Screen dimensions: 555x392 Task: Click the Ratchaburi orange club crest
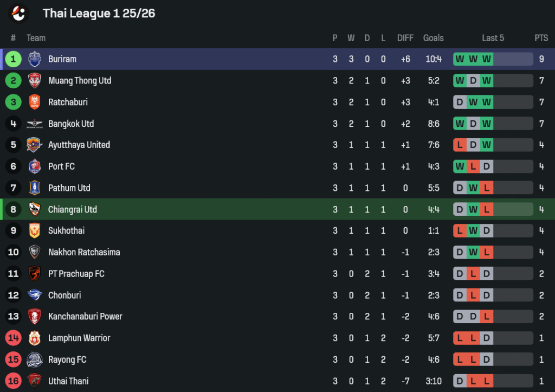[35, 102]
